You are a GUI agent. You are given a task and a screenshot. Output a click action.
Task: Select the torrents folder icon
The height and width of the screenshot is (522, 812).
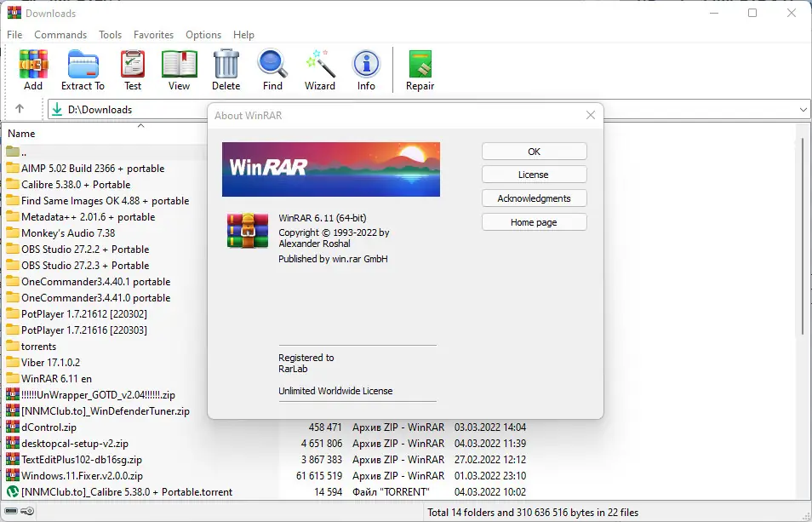click(x=13, y=346)
